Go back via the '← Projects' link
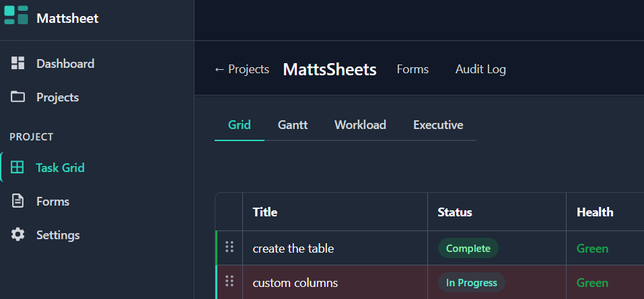Screen dimensions: 644x299 (242, 69)
